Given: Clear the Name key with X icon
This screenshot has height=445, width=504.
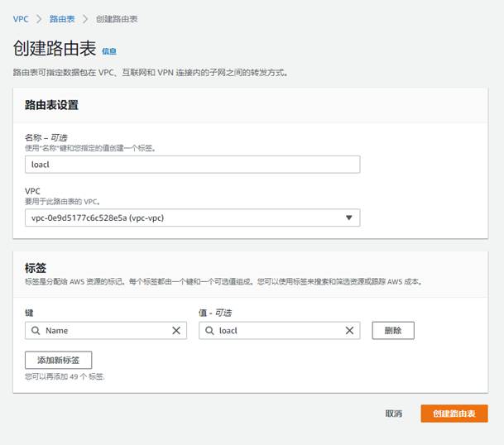Looking at the screenshot, I should point(176,330).
